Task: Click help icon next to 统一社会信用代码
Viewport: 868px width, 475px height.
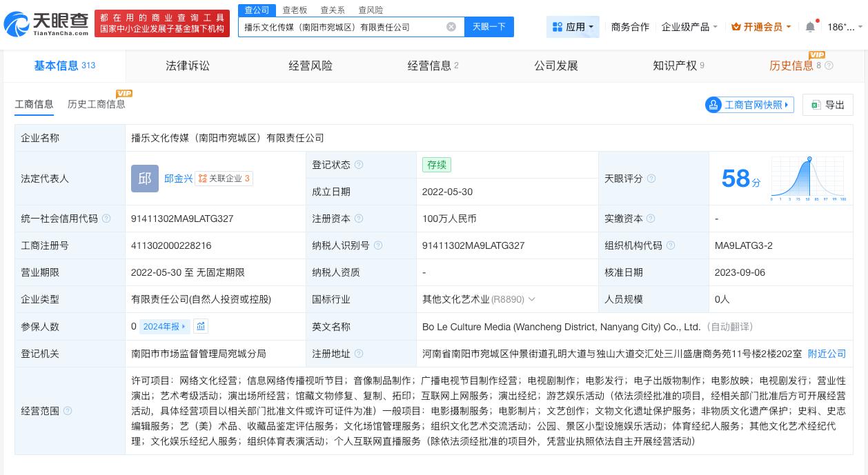Action: click(106, 219)
